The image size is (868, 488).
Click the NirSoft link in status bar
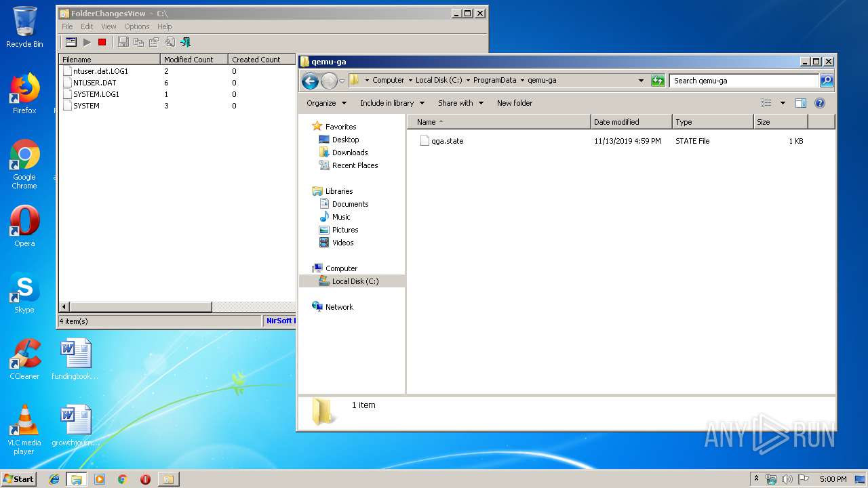[x=281, y=321]
